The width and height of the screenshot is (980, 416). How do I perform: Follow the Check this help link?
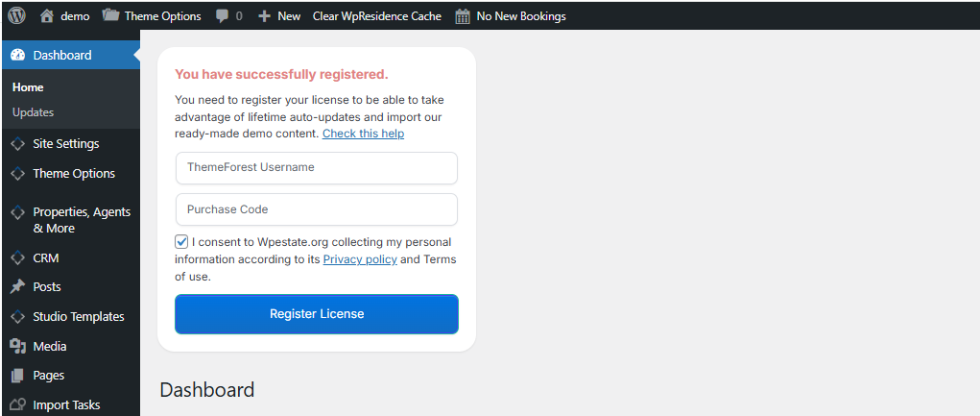click(363, 134)
